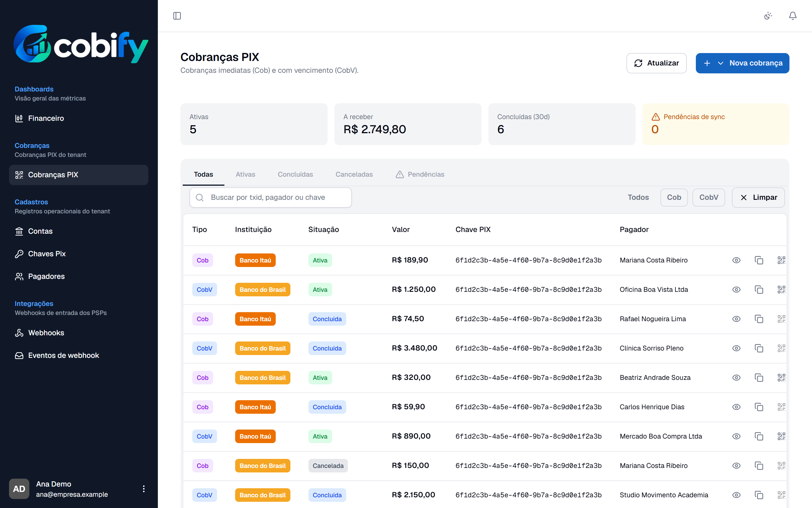812x508 pixels.
Task: Open the notifications bell
Action: 793,16
